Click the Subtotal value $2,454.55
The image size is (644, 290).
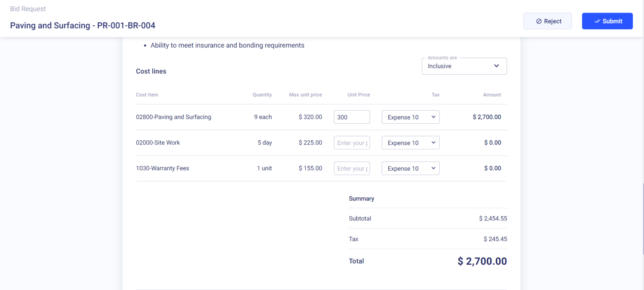pyautogui.click(x=493, y=218)
